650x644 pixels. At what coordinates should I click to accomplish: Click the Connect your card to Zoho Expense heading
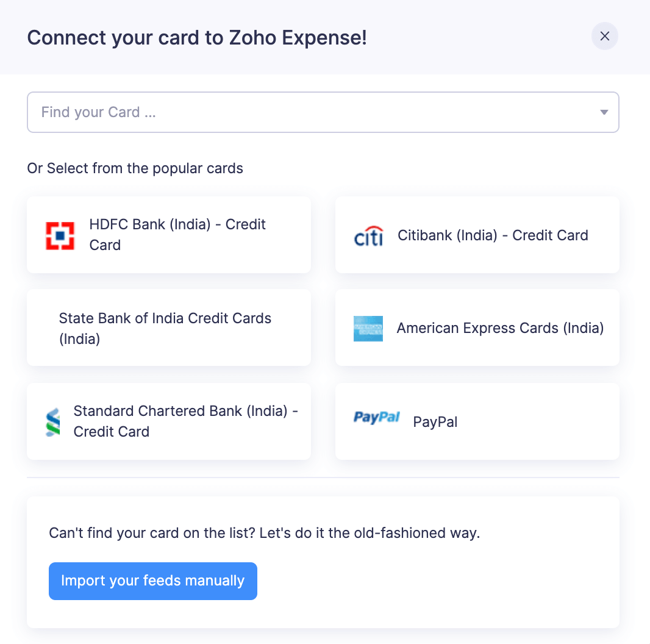coord(197,37)
